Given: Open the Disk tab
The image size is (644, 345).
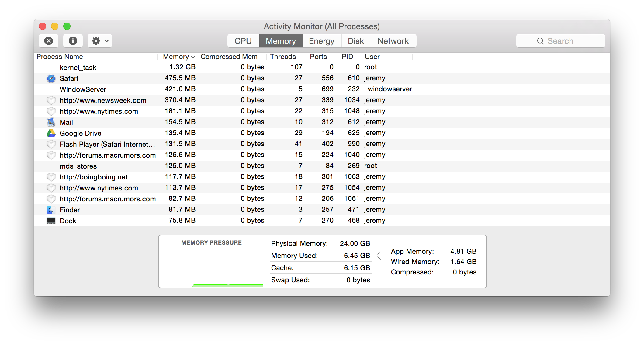Looking at the screenshot, I should point(356,41).
